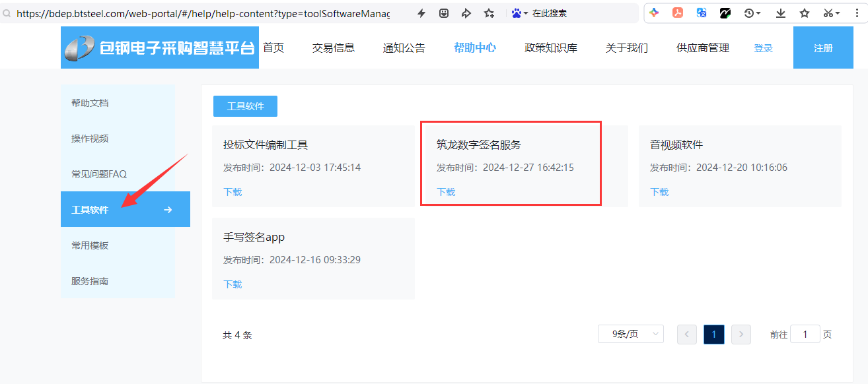Download the 投标文件编制工具
868x384 pixels.
point(233,192)
